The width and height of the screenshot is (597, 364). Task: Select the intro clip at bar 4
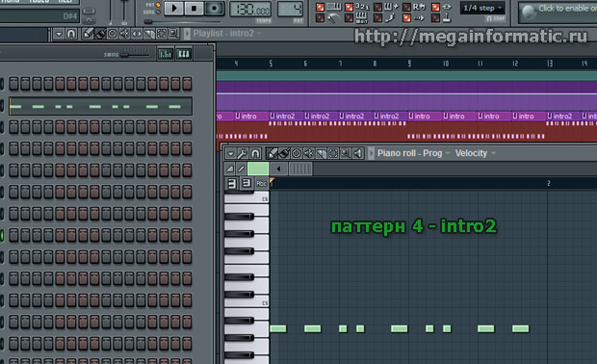250,117
